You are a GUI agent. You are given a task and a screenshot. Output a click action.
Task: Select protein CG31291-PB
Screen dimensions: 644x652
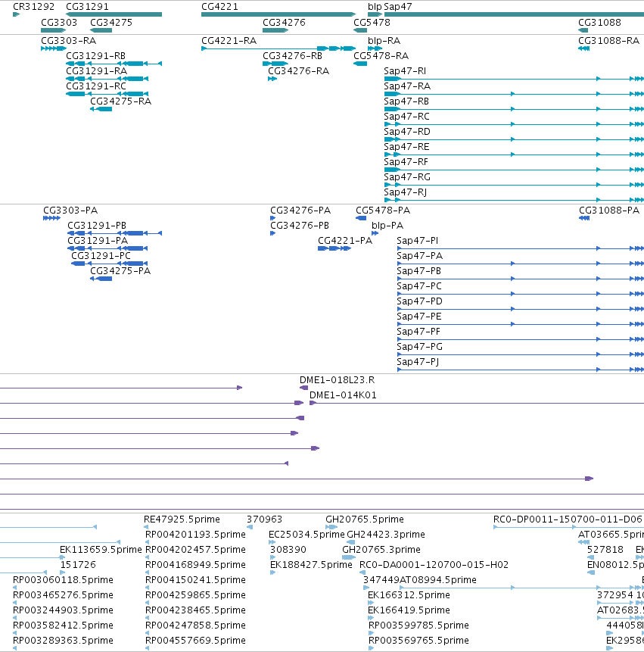click(97, 226)
